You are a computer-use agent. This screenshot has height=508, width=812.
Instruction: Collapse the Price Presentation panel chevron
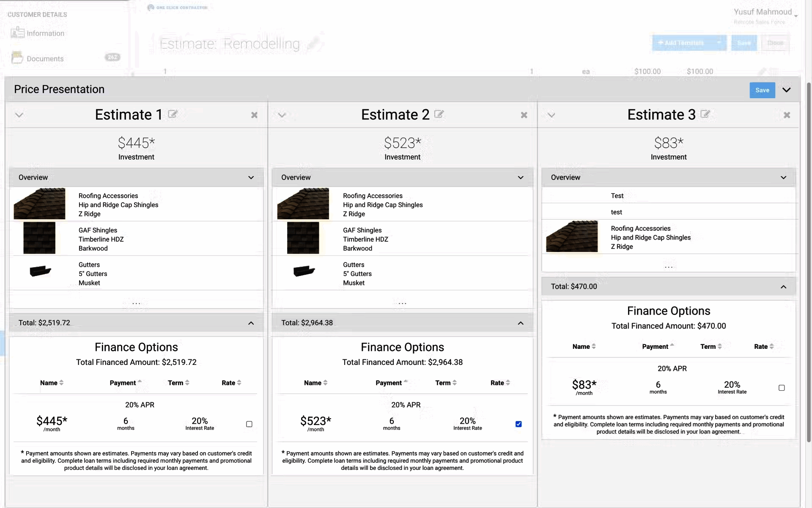[x=786, y=90]
